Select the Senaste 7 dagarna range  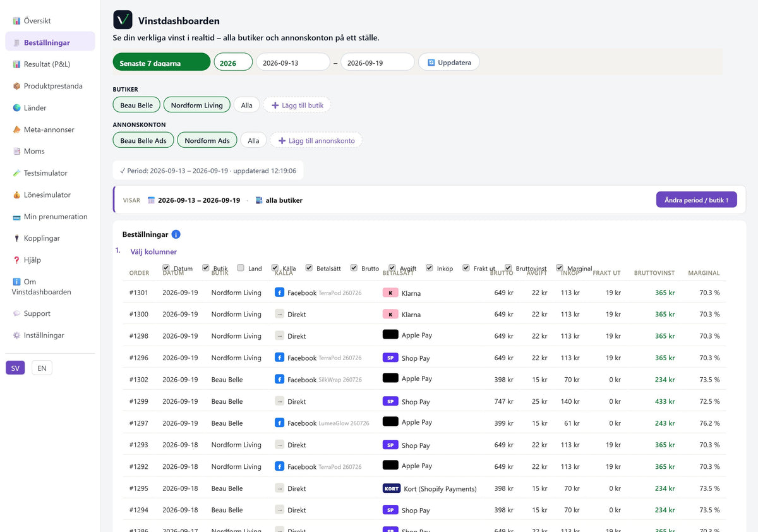(x=162, y=63)
